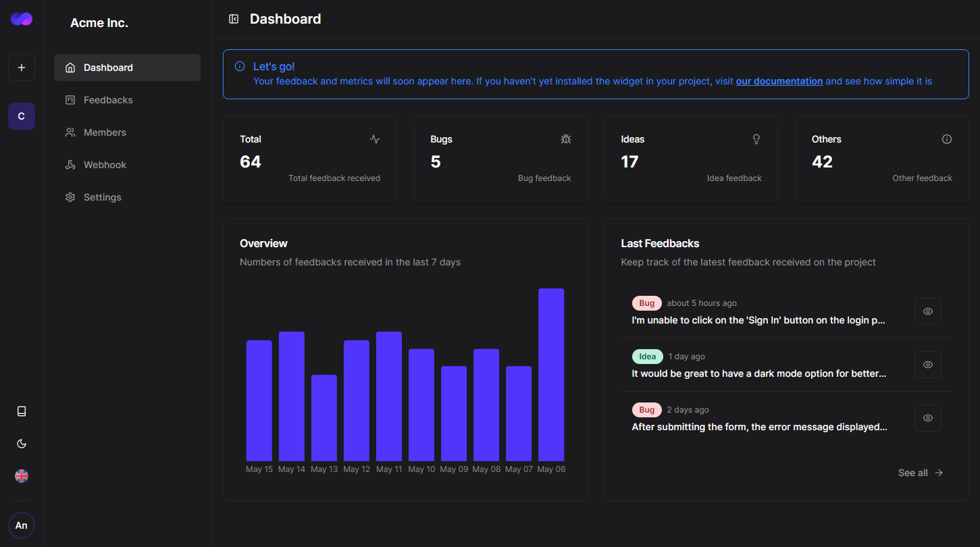Open the Members page
The width and height of the screenshot is (980, 547).
tap(105, 132)
